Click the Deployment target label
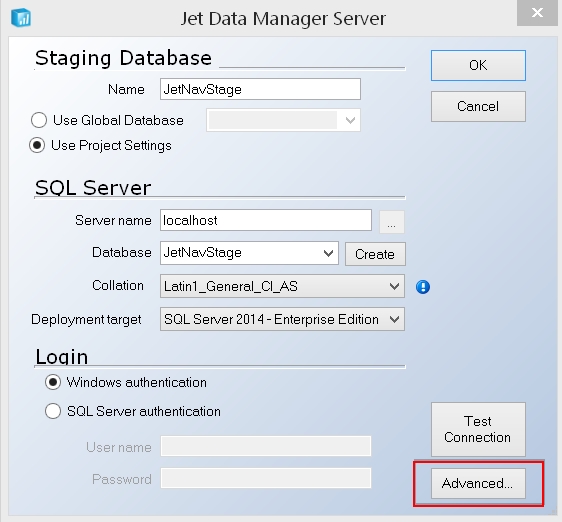562x522 pixels. click(x=86, y=319)
